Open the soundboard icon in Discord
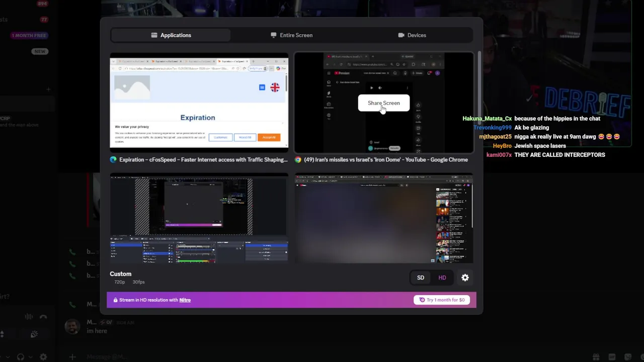The width and height of the screenshot is (644, 362). tap(34, 334)
